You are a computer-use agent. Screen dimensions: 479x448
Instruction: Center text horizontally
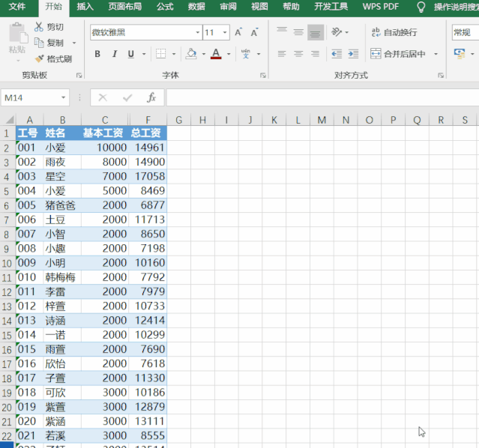pyautogui.click(x=298, y=54)
